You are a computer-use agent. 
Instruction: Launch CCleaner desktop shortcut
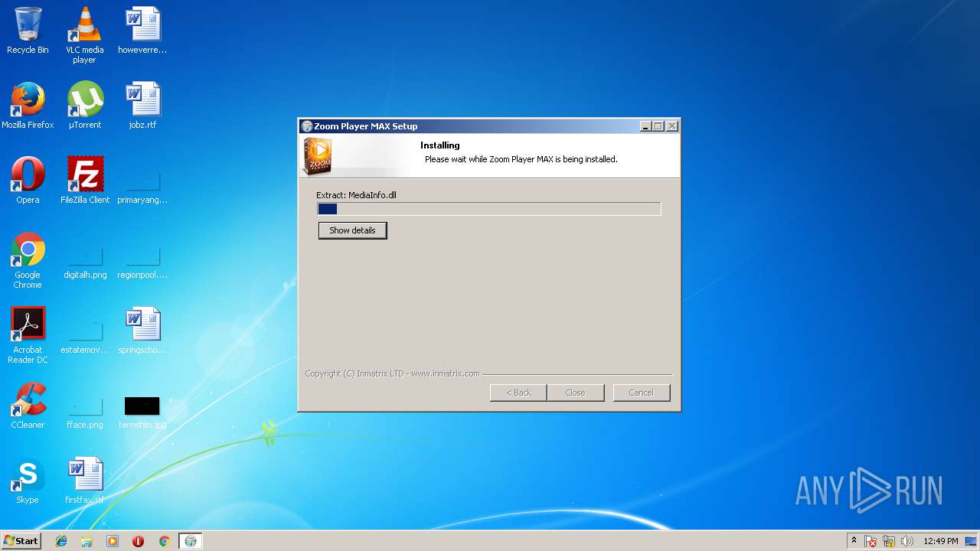(x=28, y=406)
